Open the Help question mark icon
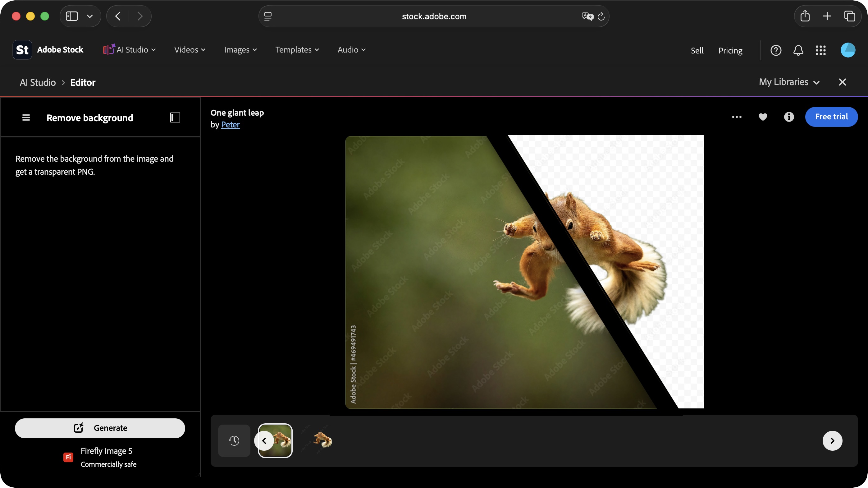Viewport: 868px width, 488px height. point(776,50)
